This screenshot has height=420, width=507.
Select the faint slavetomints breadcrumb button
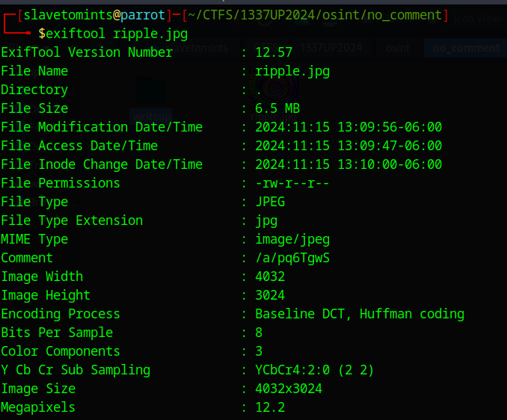[x=197, y=48]
